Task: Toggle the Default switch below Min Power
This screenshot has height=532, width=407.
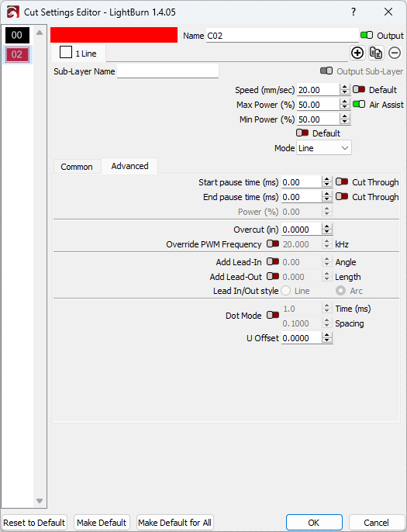Action: [x=302, y=133]
